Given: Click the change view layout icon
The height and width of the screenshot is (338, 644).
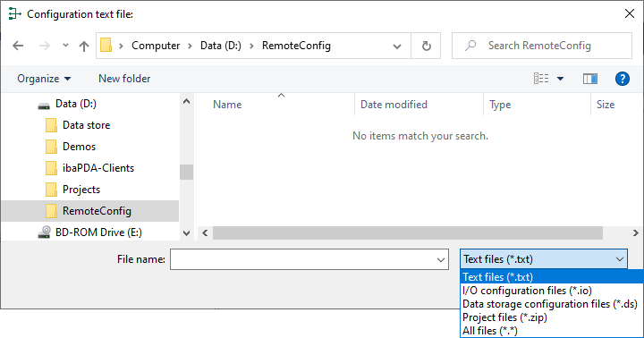Looking at the screenshot, I should click(x=541, y=79).
